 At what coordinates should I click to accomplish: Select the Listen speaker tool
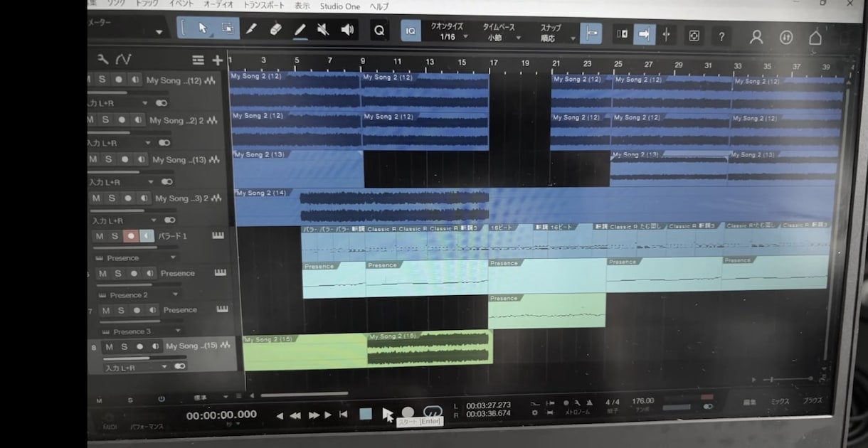[x=347, y=30]
